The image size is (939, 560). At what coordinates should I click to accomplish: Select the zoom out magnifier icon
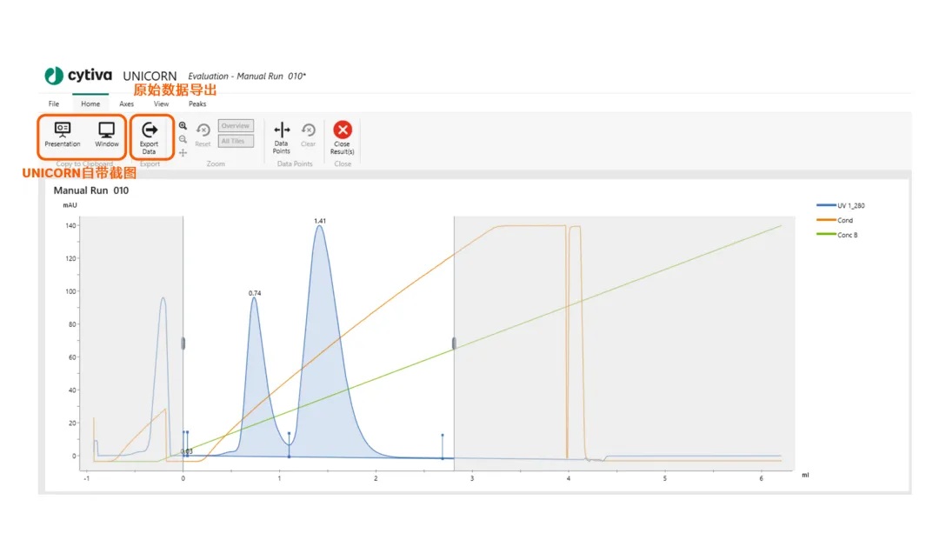point(183,139)
